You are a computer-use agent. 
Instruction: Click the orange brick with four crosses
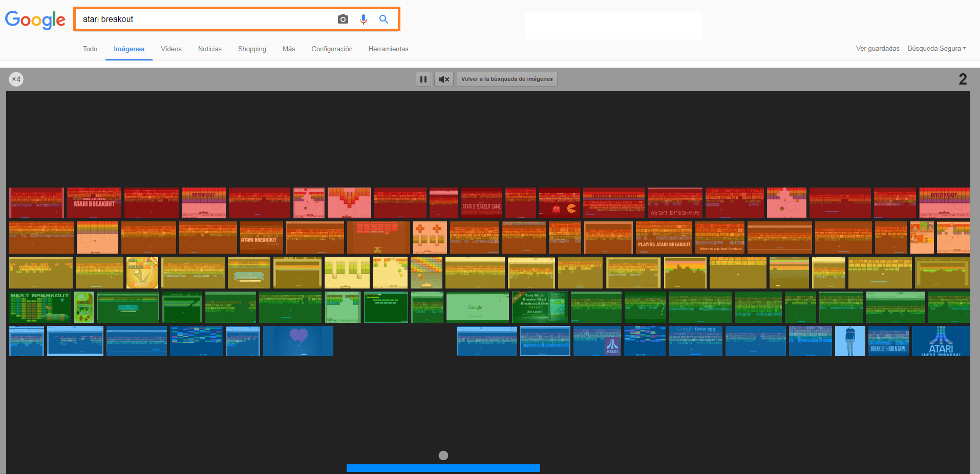tap(430, 238)
